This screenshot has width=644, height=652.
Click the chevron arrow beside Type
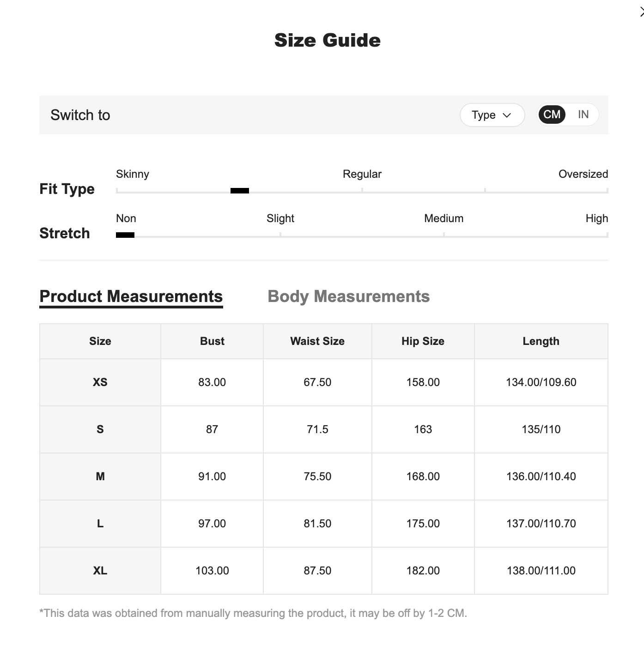click(507, 115)
